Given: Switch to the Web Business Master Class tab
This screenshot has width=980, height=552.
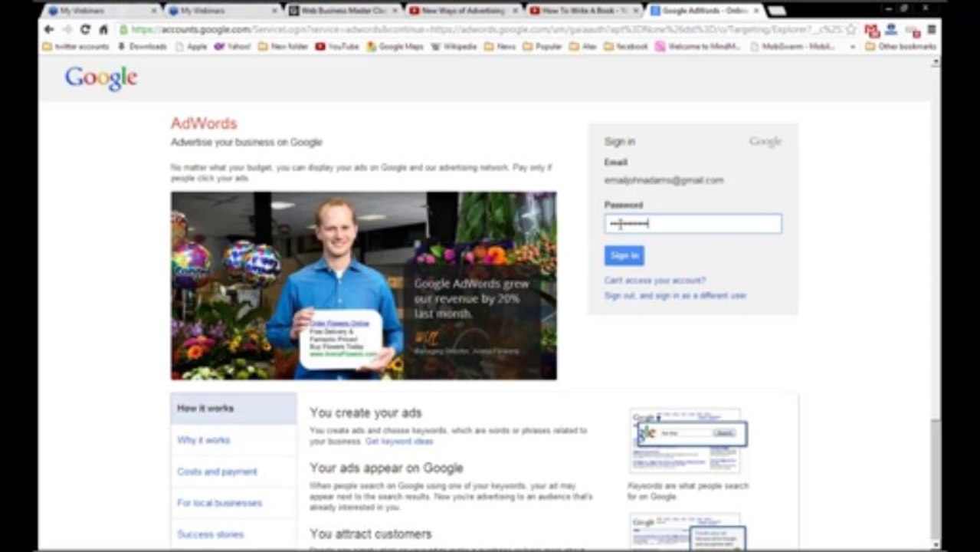Looking at the screenshot, I should [x=343, y=11].
